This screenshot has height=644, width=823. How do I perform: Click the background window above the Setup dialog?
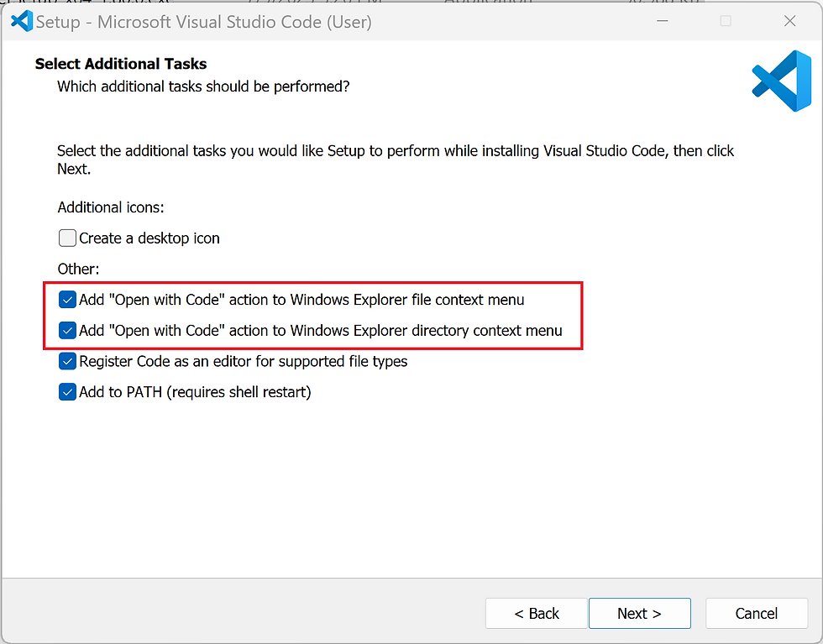(x=420, y=3)
